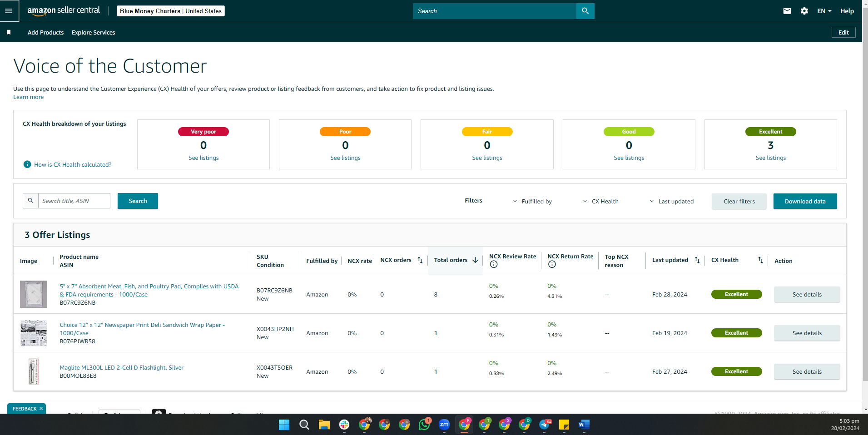Open Telegram from the taskbar
Viewport: 868px width, 435px height.
[x=545, y=425]
